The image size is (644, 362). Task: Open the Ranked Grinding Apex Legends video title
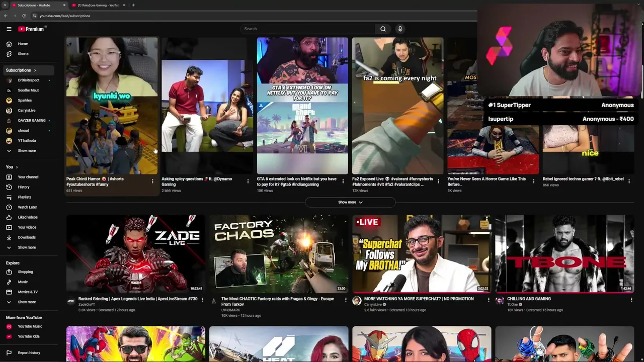pyautogui.click(x=138, y=299)
